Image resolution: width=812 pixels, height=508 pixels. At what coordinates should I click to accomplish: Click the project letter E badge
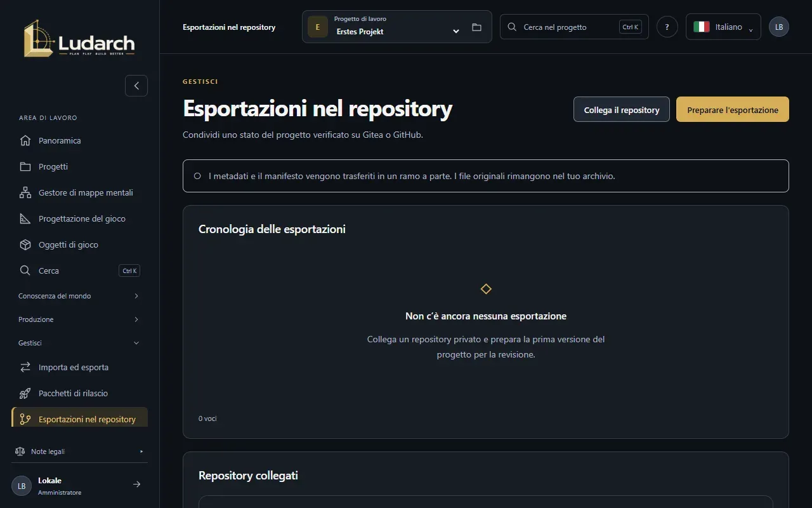318,27
